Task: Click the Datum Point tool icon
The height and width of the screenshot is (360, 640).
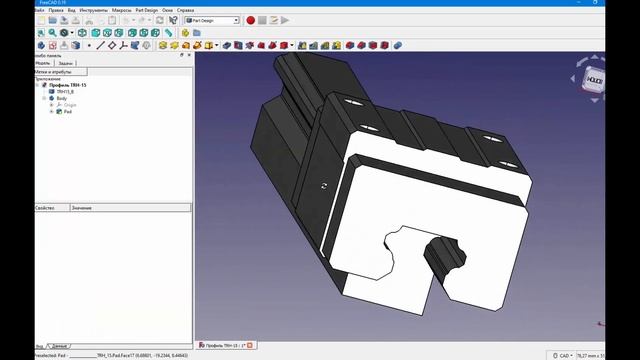Action: pyautogui.click(x=89, y=45)
